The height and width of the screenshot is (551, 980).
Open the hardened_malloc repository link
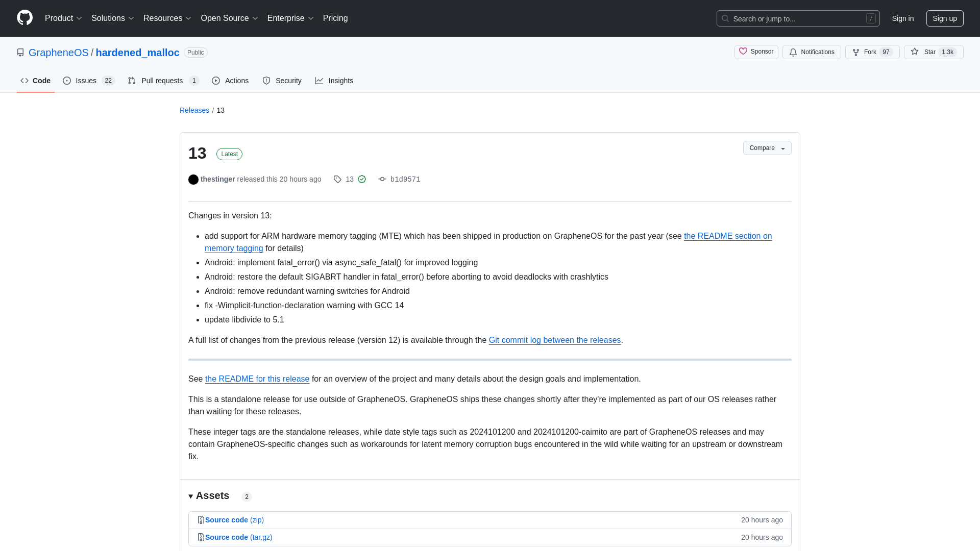point(138,53)
